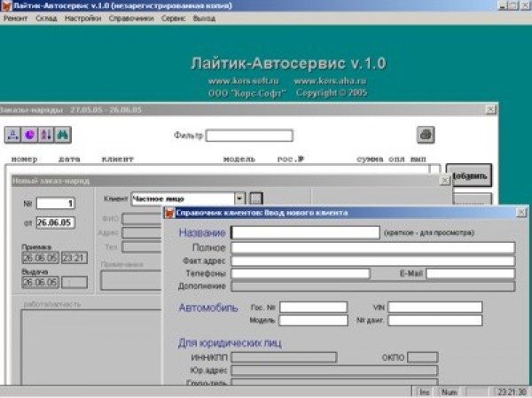Click the ИНН/КПП field
Image resolution: width=532 pixels, height=398 pixels.
point(284,357)
